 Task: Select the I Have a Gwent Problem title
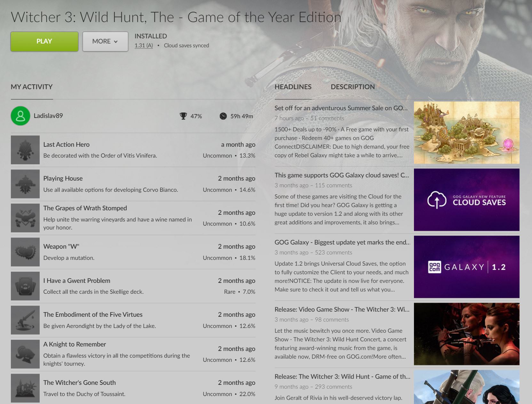pyautogui.click(x=77, y=281)
